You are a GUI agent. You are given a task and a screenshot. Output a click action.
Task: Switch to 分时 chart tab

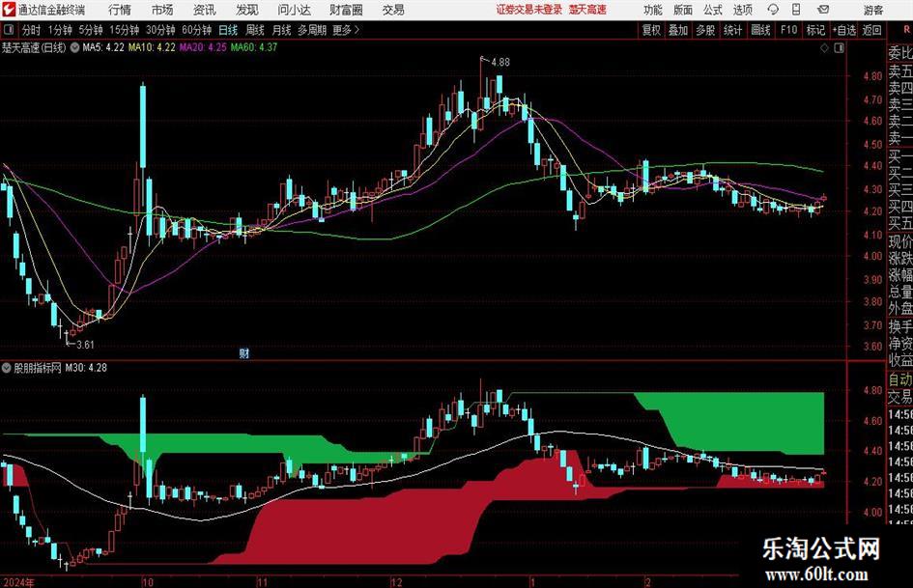pyautogui.click(x=31, y=30)
